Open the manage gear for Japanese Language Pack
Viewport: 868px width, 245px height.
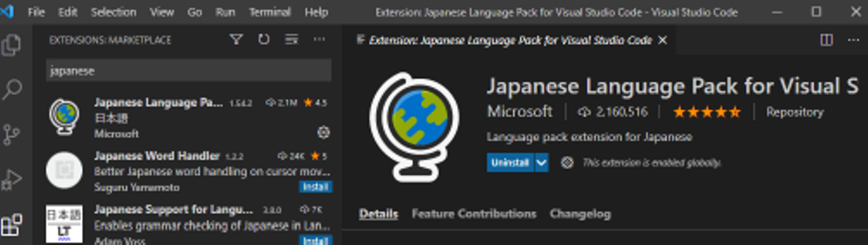click(x=323, y=132)
